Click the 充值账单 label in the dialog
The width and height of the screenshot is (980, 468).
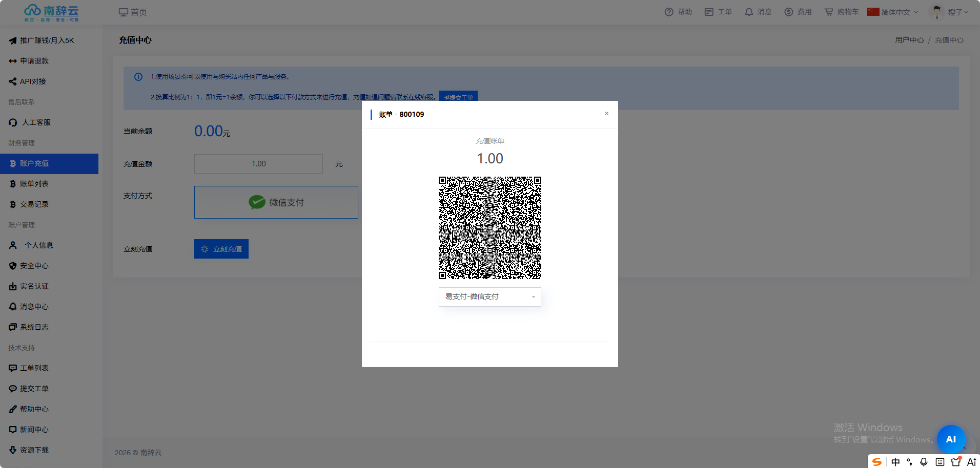point(490,141)
